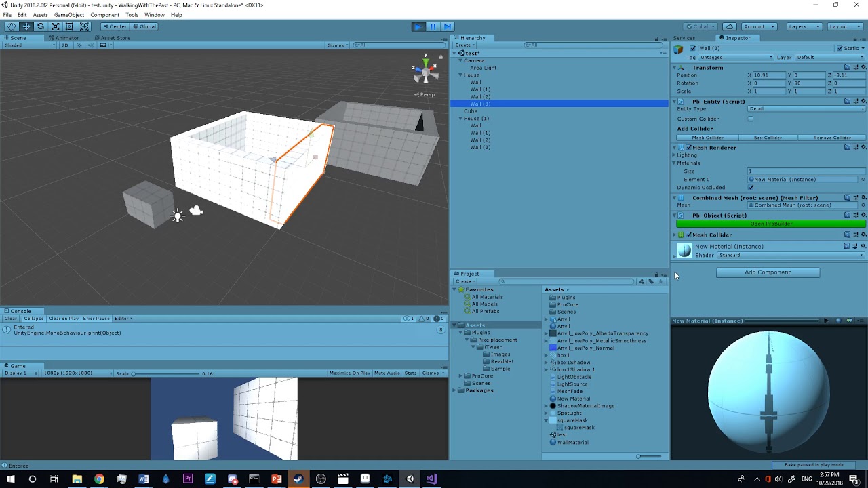Collapse the House item in the Hierarchy

[460, 75]
